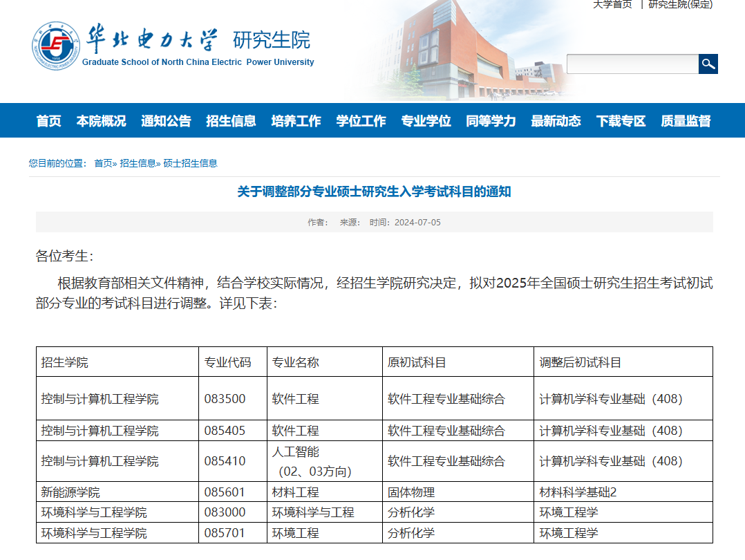Image resolution: width=745 pixels, height=560 pixels.
Task: Open the 学位工作 menu item
Action: click(x=361, y=121)
